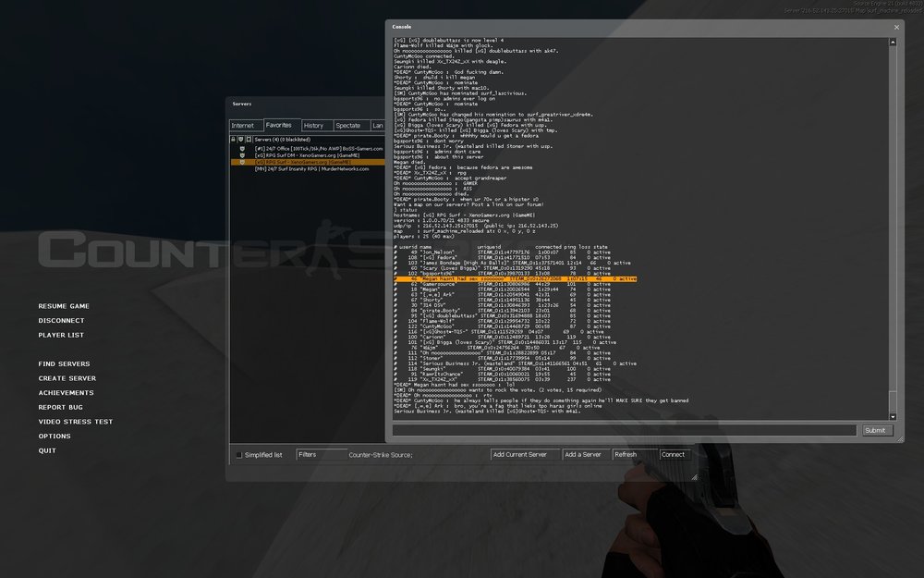Click Disconnect in main menu
This screenshot has height=578, width=924.
[x=61, y=321]
